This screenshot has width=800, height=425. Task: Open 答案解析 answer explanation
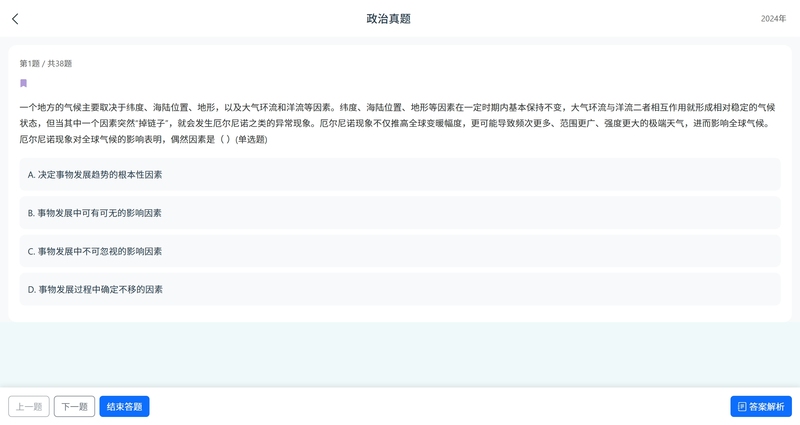pos(761,407)
